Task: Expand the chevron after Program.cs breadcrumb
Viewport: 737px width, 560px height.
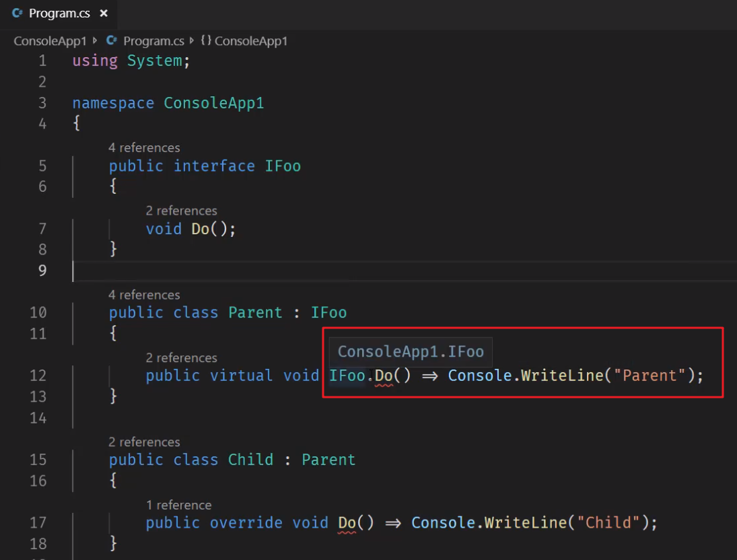Action: pos(190,40)
